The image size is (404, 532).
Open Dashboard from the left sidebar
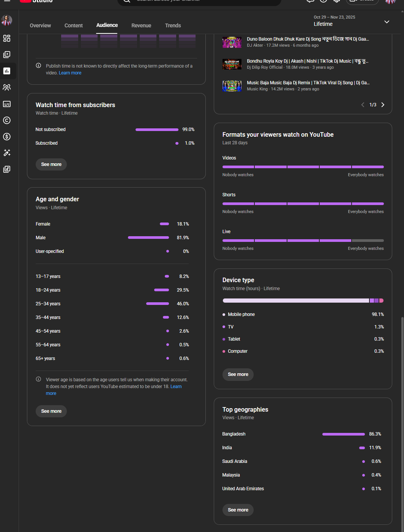pos(7,38)
